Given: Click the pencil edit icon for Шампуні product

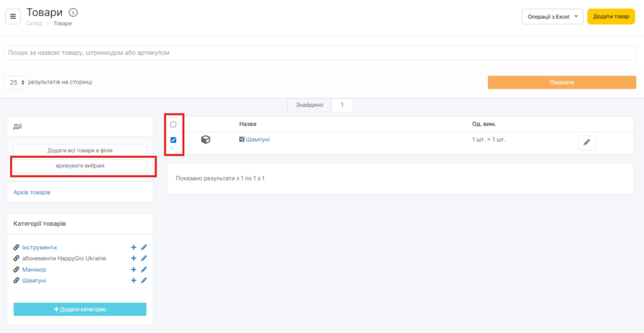Looking at the screenshot, I should click(x=586, y=143).
